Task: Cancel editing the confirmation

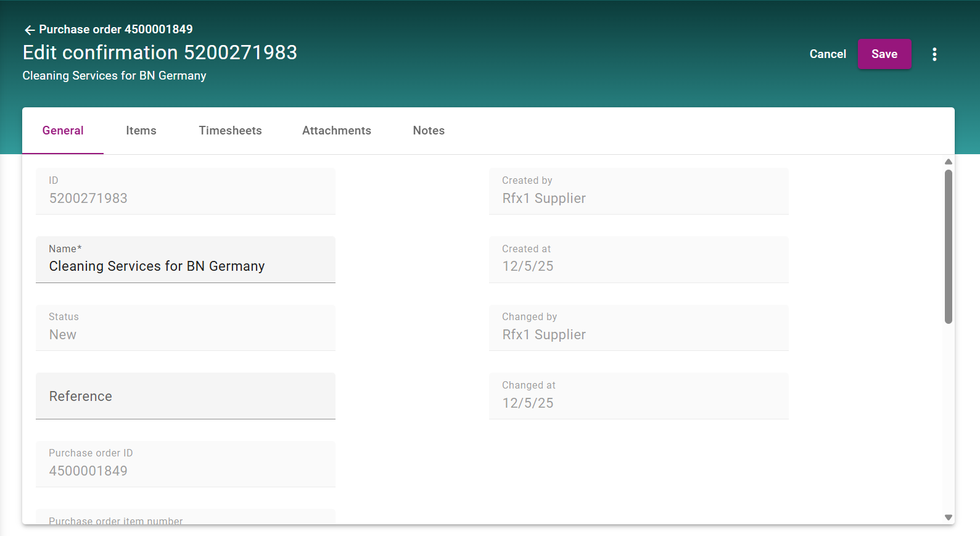Action: [827, 54]
